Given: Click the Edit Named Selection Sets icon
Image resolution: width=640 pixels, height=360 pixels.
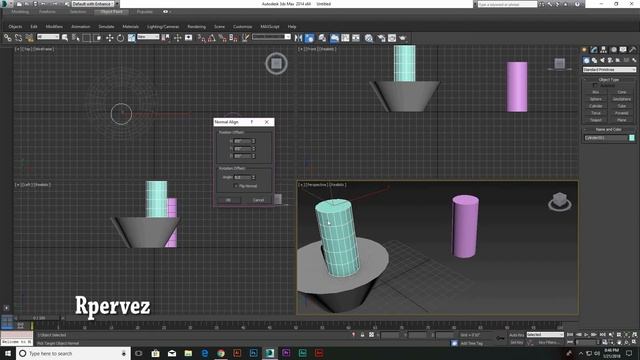Looking at the screenshot, I should pos(245,38).
